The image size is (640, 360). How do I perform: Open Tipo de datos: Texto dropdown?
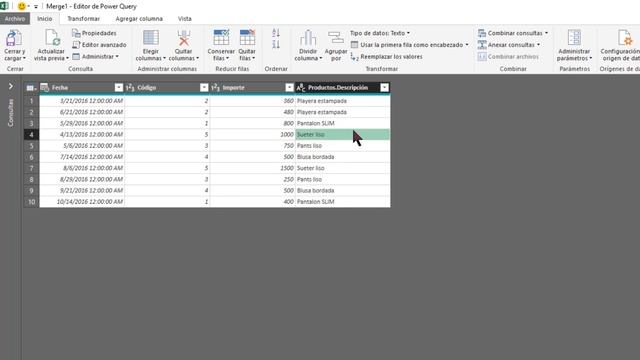[x=380, y=33]
